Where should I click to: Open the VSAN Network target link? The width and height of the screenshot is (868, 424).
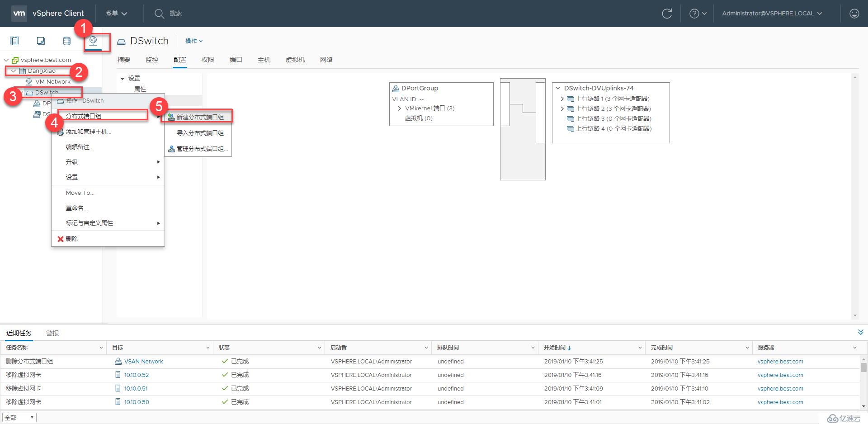144,362
